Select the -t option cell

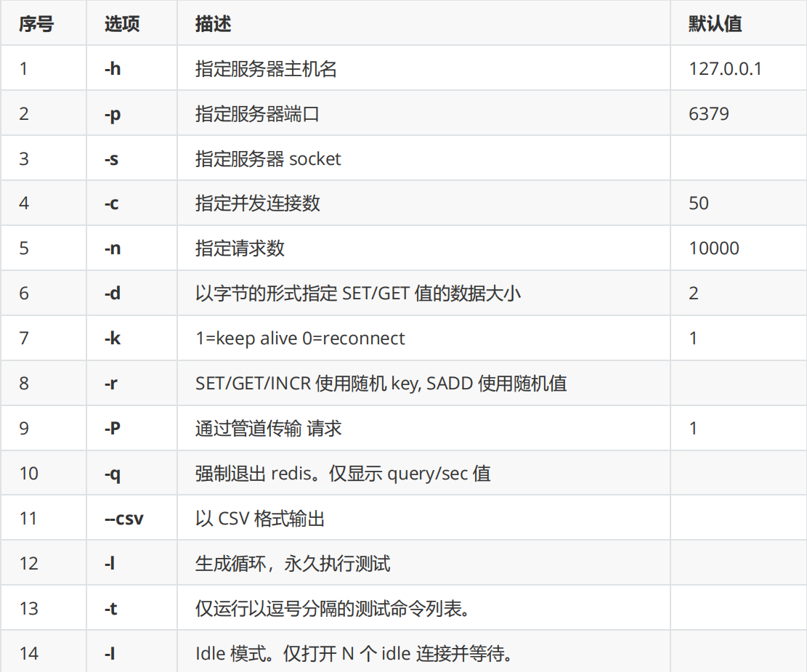click(x=110, y=609)
